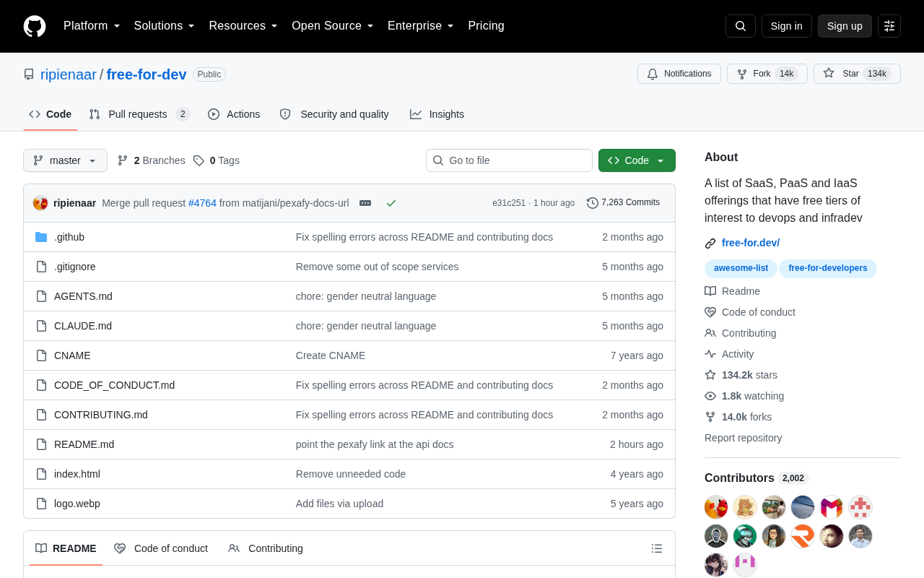Open the Security and quality tab
Image resolution: width=924 pixels, height=578 pixels.
[x=334, y=114]
